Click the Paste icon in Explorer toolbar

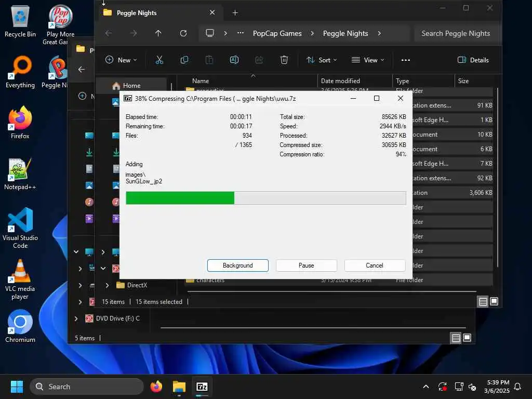tap(209, 60)
